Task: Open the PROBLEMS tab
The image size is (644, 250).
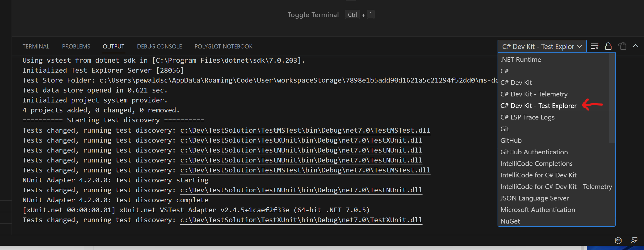Action: coord(76,46)
